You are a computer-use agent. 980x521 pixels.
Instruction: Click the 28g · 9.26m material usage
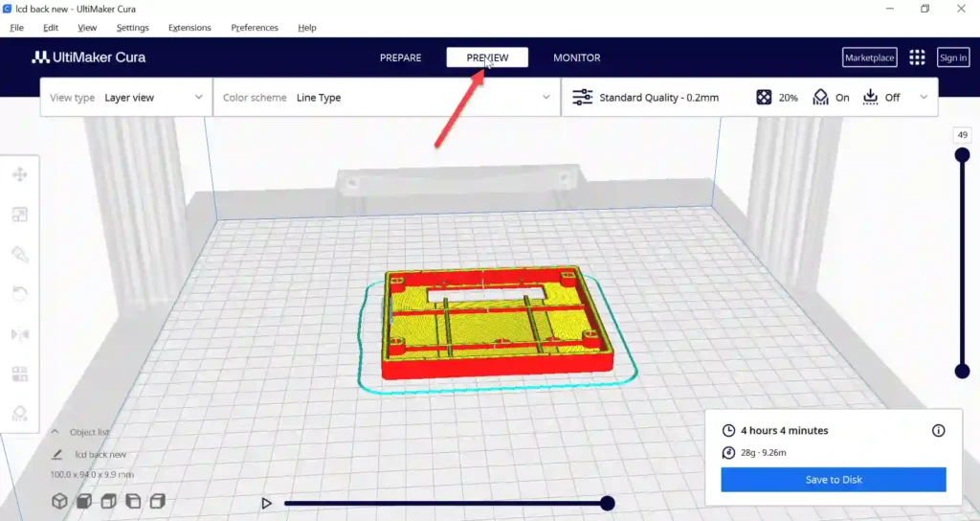click(763, 453)
